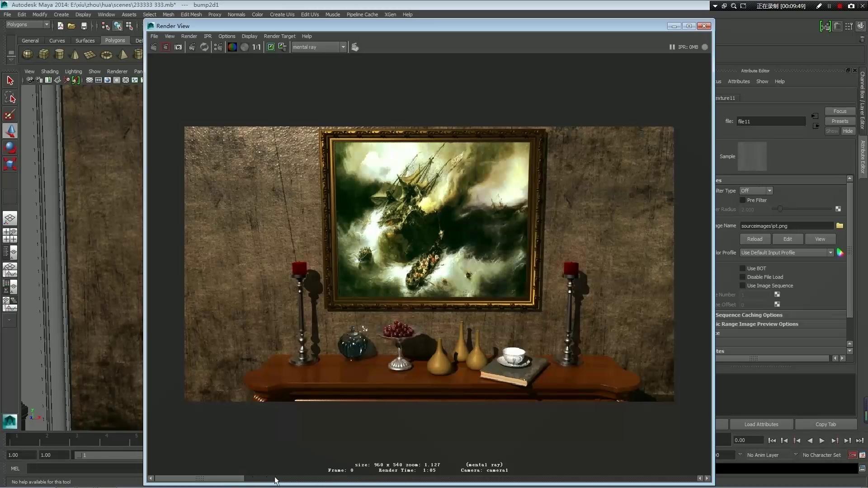The image size is (868, 488).
Task: Click the snapshot camera icon in Render View
Action: coord(179,47)
